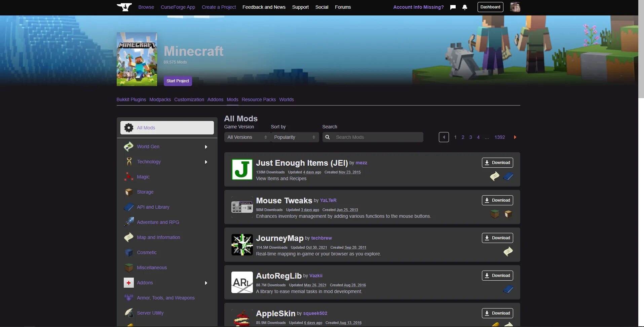This screenshot has height=327, width=644.
Task: Open the Browse menu
Action: pyautogui.click(x=146, y=7)
